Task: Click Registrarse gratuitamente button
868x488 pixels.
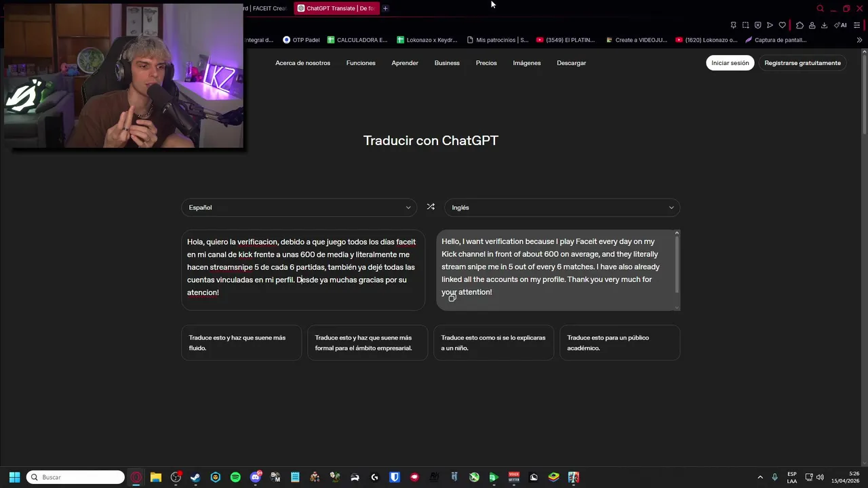Action: coord(802,63)
